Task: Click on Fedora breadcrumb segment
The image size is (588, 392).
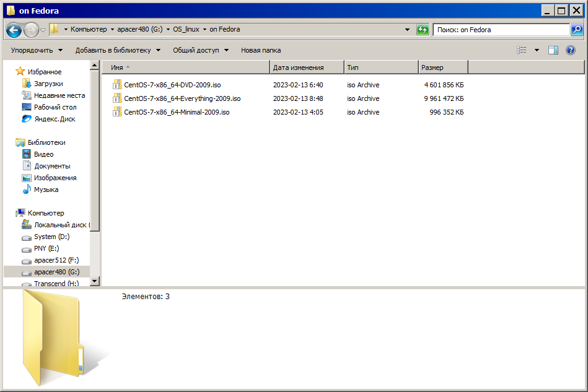Action: [225, 29]
